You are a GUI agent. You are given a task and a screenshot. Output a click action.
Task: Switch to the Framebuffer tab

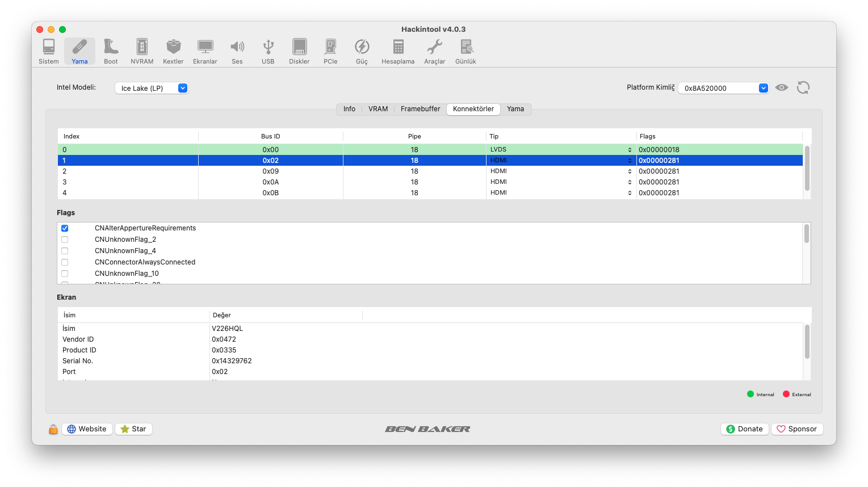420,109
